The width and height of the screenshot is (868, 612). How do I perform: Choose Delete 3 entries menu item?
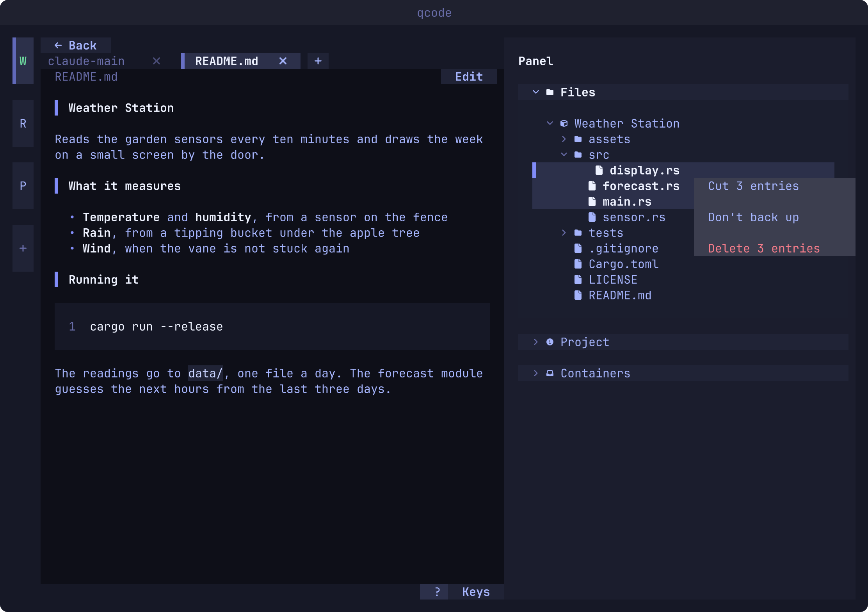tap(775, 248)
